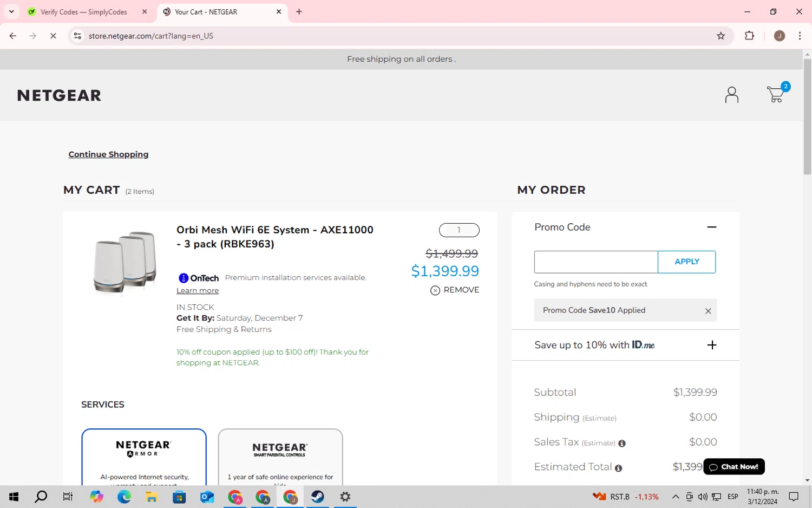Open the taskbar clock and date
812x508 pixels.
[x=763, y=497]
